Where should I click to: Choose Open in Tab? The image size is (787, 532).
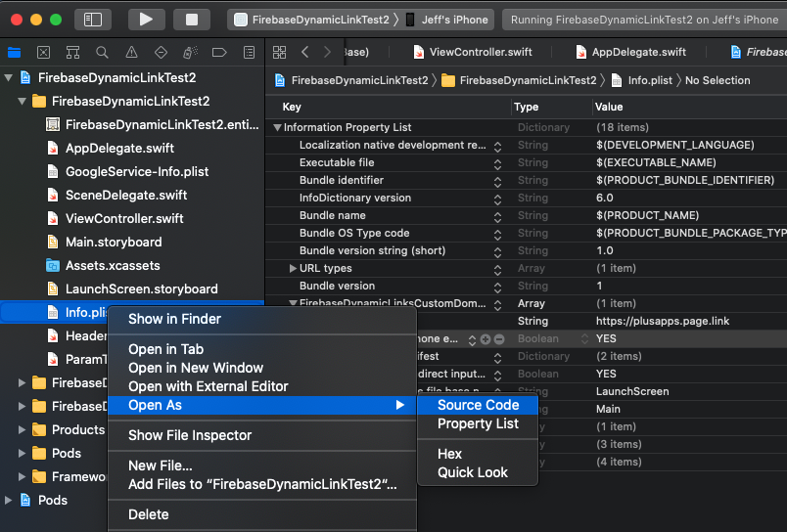tap(262, 349)
